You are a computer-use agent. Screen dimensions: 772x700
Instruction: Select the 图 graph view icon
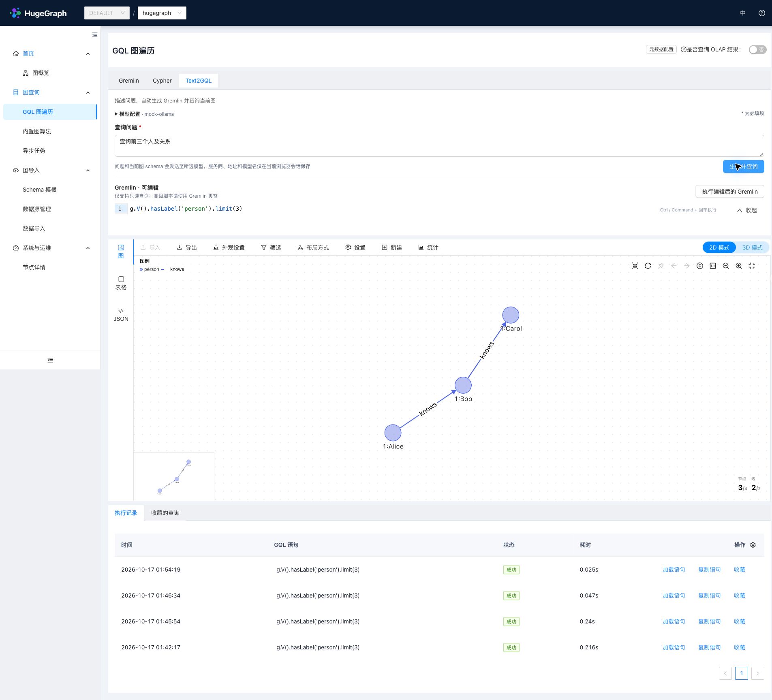pos(121,252)
